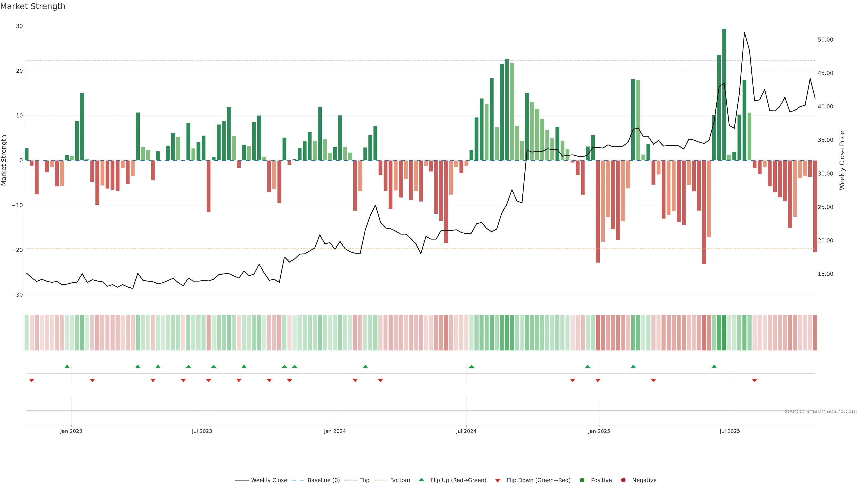This screenshot has width=868, height=488.
Task: Click the Positive green circle legend icon
Action: pos(582,480)
